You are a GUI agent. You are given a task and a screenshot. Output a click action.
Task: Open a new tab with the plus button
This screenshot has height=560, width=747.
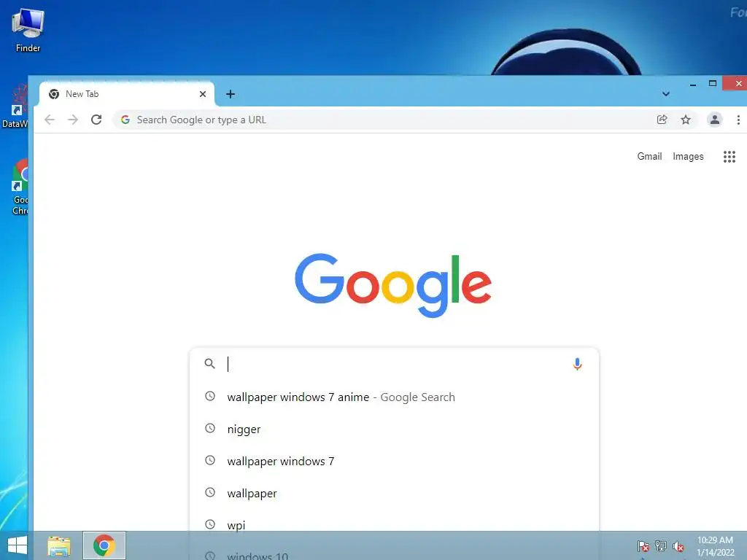[231, 94]
